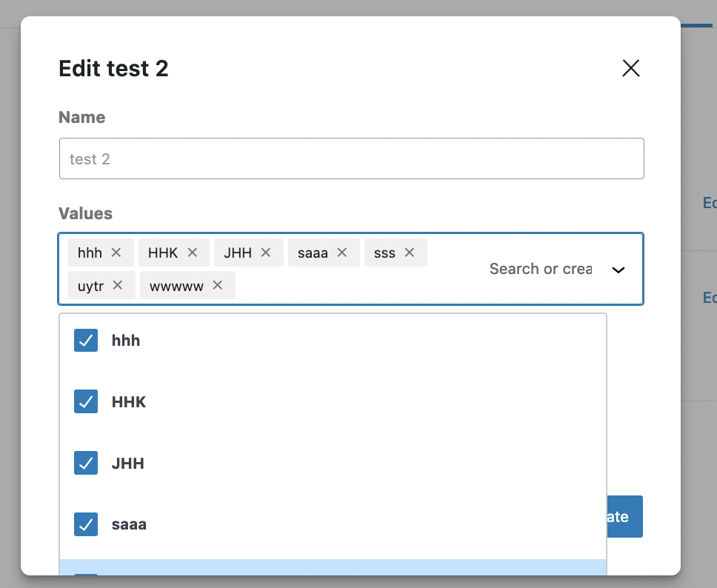
Task: Close the Edit test 2 dialog
Action: pos(630,67)
